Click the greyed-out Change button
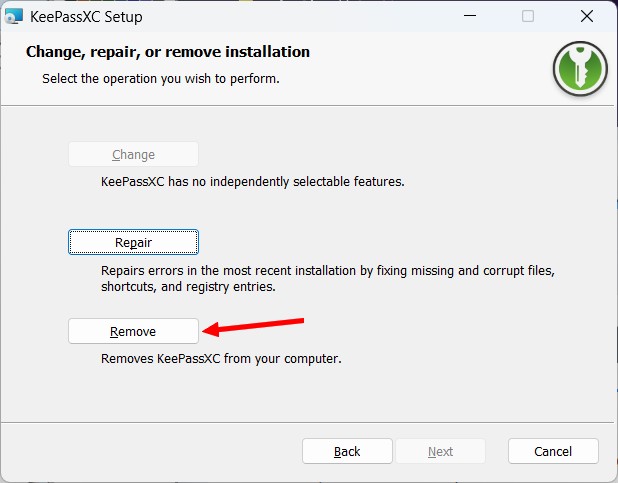Viewport: 618px width, 483px height. point(133,155)
